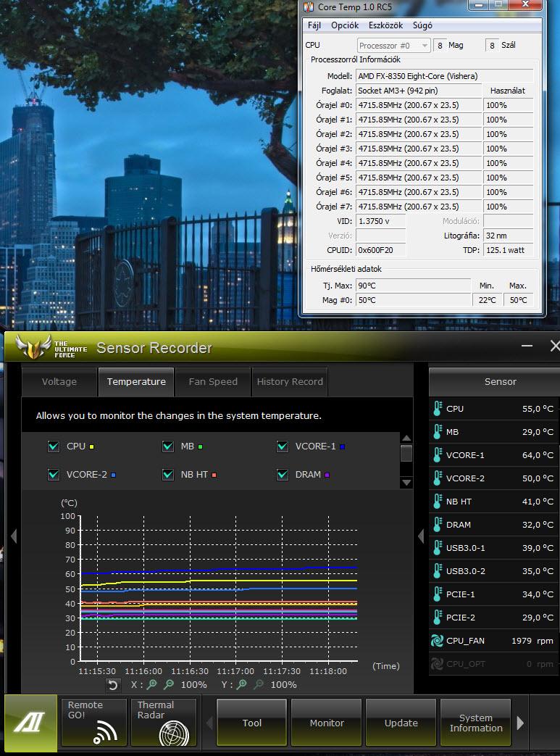Image resolution: width=560 pixels, height=756 pixels.
Task: Click the USB3.0-2 thermometer sensor icon
Action: (437, 571)
